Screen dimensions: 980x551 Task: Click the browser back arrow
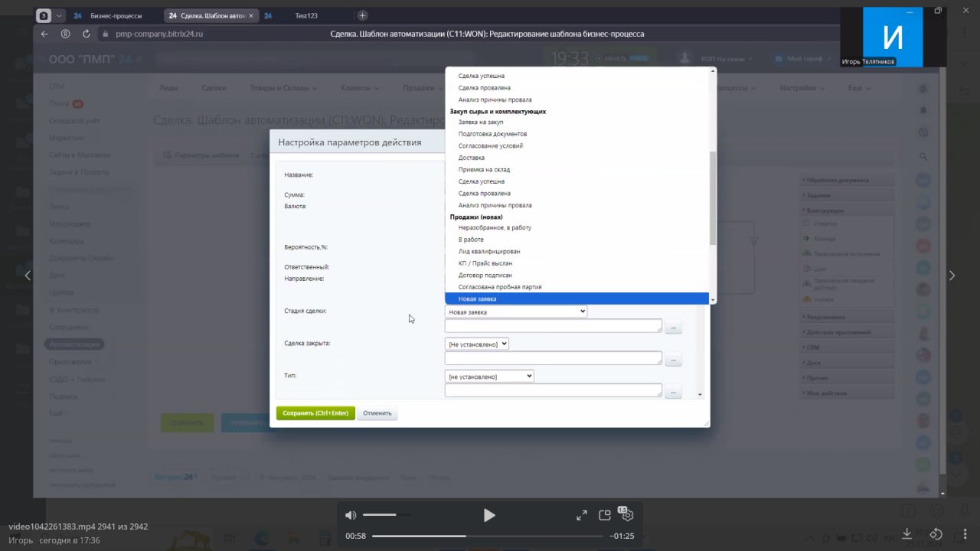click(x=44, y=34)
